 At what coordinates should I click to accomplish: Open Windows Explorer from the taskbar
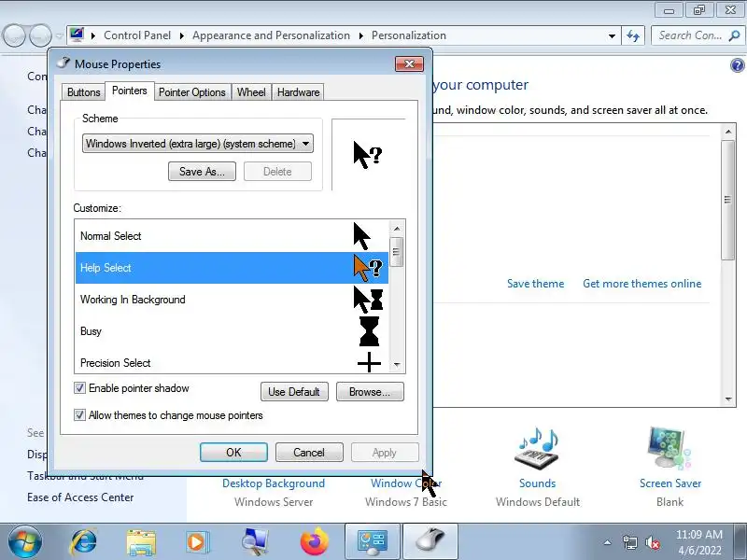pyautogui.click(x=141, y=542)
